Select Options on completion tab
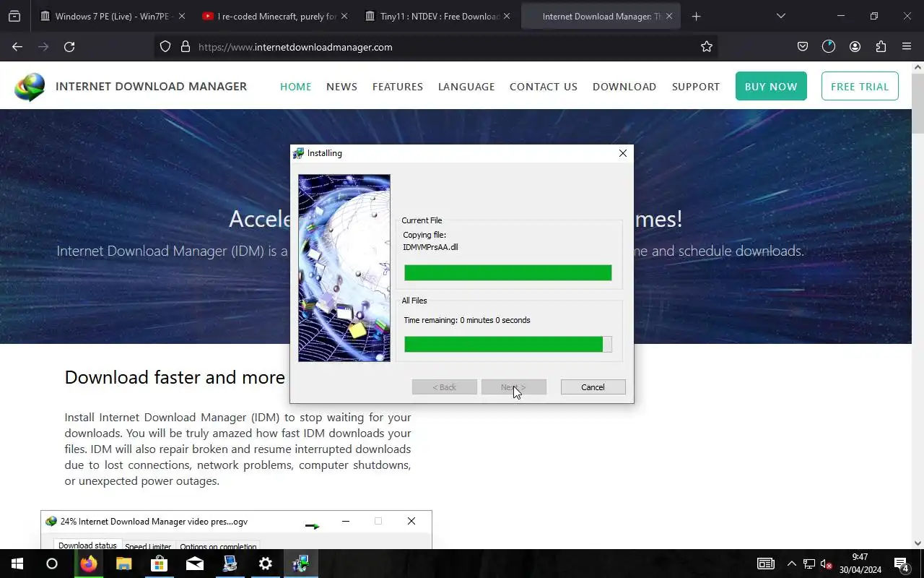Viewport: 924px width, 578px height. pos(218,546)
